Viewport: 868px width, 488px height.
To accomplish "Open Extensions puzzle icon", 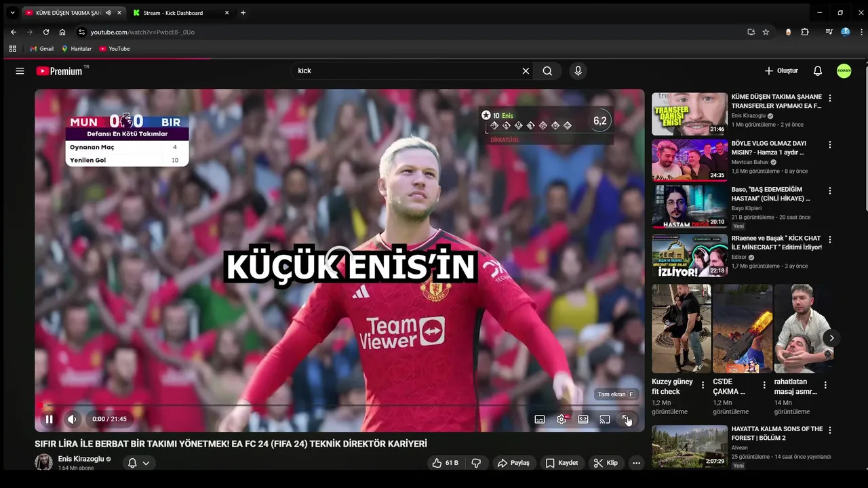I will (805, 32).
